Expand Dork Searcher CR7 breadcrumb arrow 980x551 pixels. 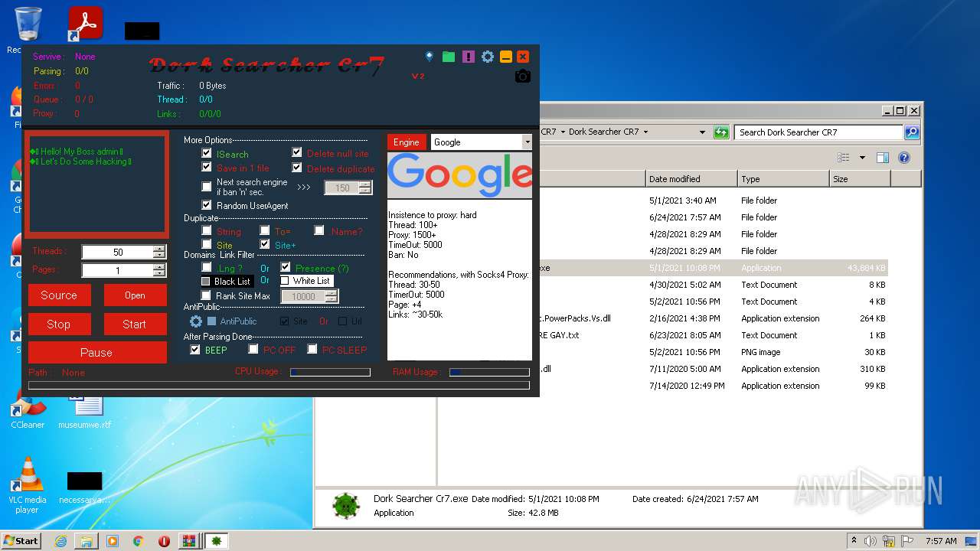click(x=645, y=132)
